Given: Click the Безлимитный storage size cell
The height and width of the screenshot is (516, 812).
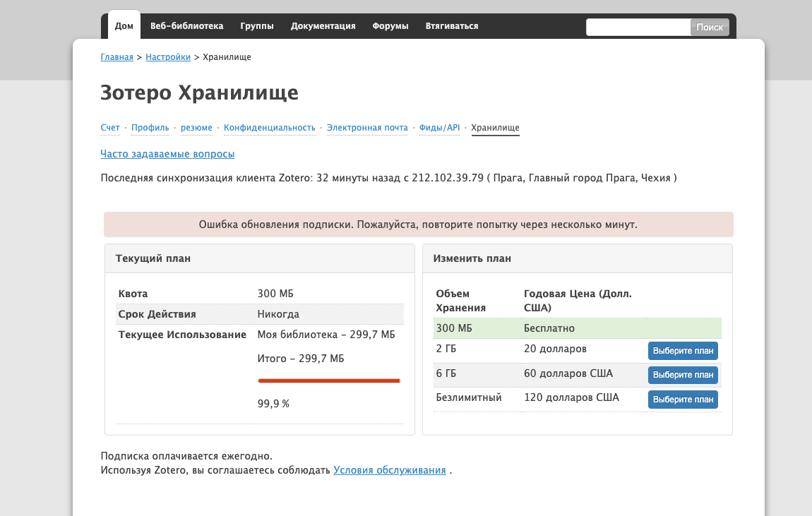Looking at the screenshot, I should 469,397.
